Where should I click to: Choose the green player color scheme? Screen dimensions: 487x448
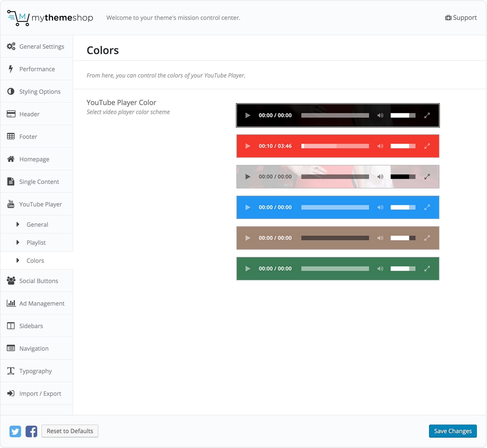tap(337, 269)
